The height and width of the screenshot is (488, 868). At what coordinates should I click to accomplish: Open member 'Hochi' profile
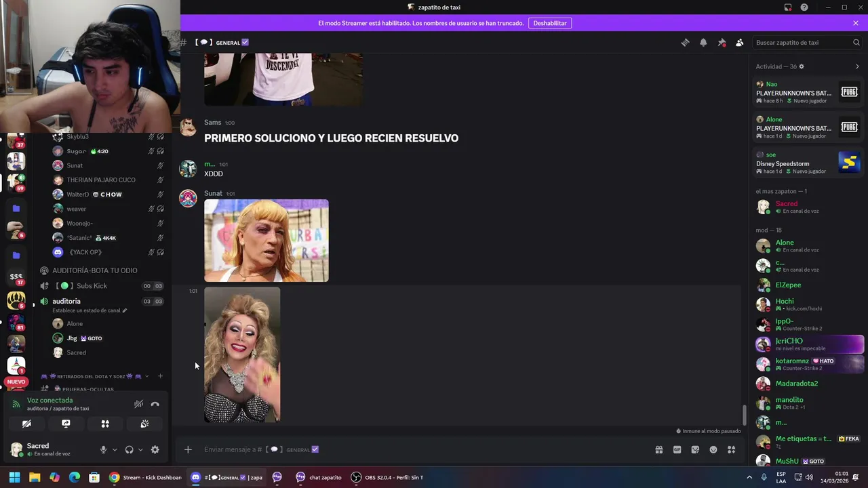pyautogui.click(x=808, y=304)
